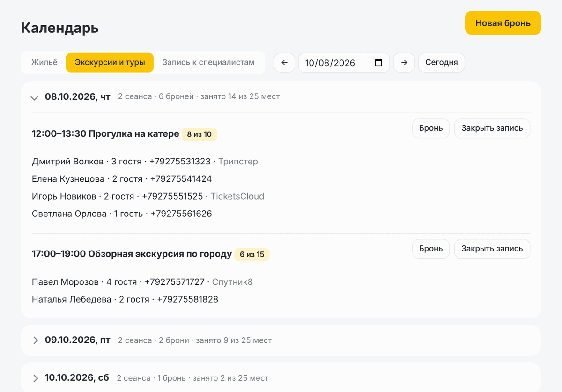The height and width of the screenshot is (392, 562).
Task: Go to the previous date with left arrow
Action: (x=284, y=63)
